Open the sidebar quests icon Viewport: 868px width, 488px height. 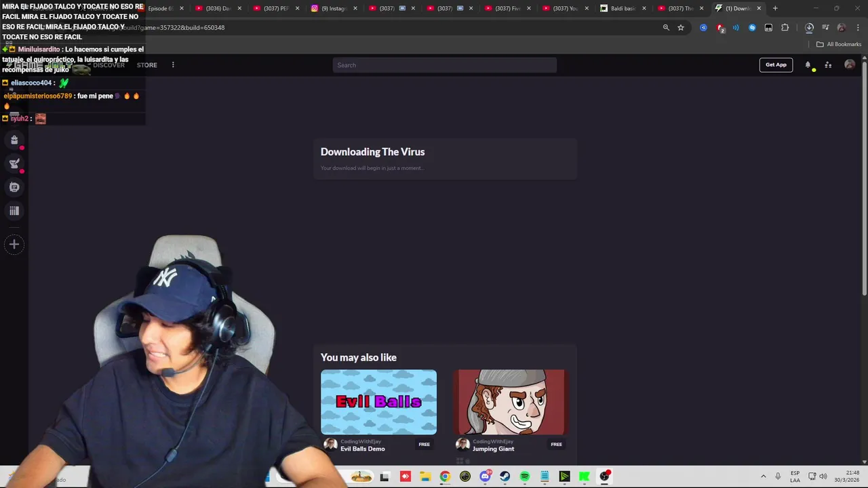click(14, 163)
